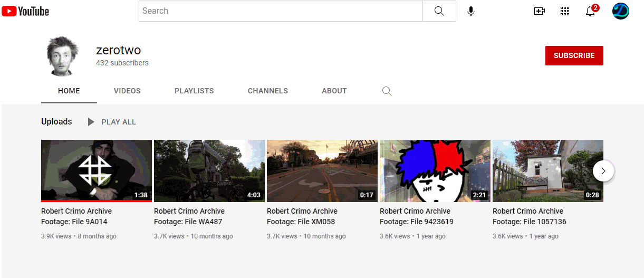Click the zerotwo channel profile picture
This screenshot has width=644, height=278.
coord(63,56)
